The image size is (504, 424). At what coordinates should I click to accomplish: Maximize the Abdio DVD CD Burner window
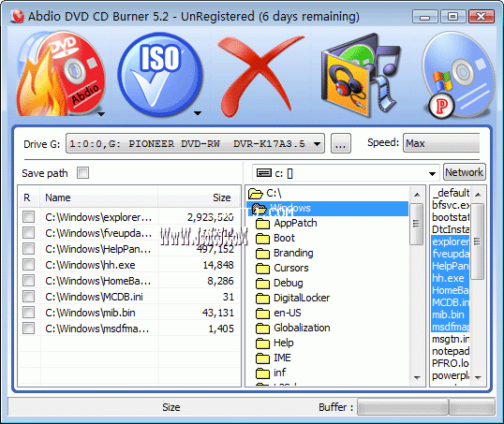pos(452,17)
